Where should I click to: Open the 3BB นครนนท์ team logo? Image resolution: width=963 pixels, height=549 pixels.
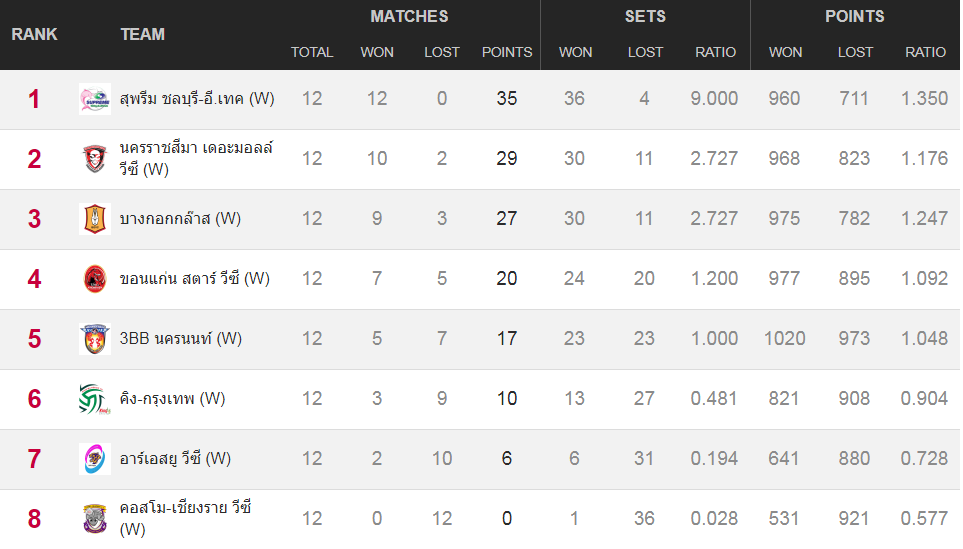pos(95,338)
